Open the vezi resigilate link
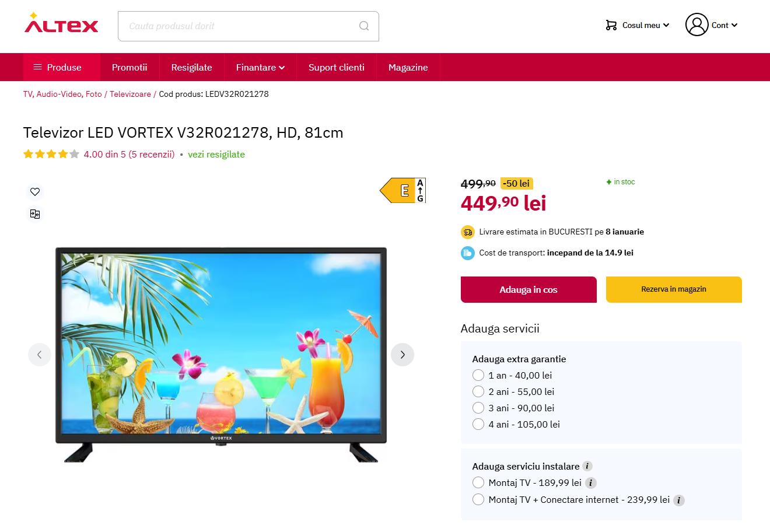This screenshot has width=770, height=532. tap(216, 155)
